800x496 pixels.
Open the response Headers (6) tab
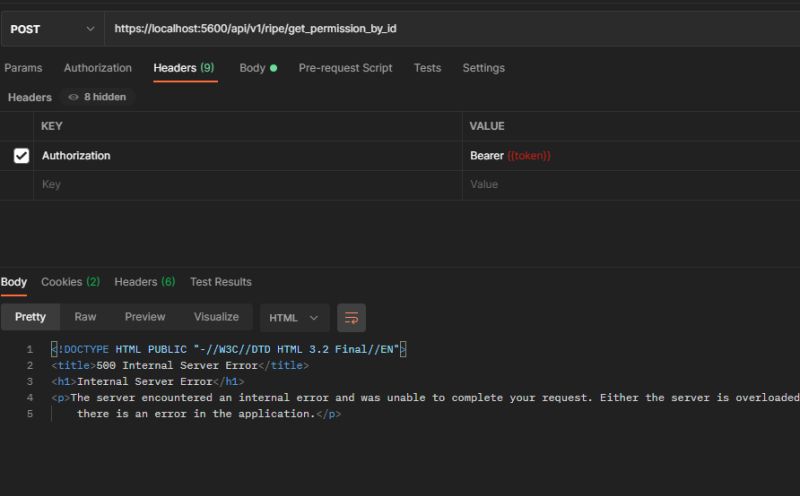pos(145,282)
